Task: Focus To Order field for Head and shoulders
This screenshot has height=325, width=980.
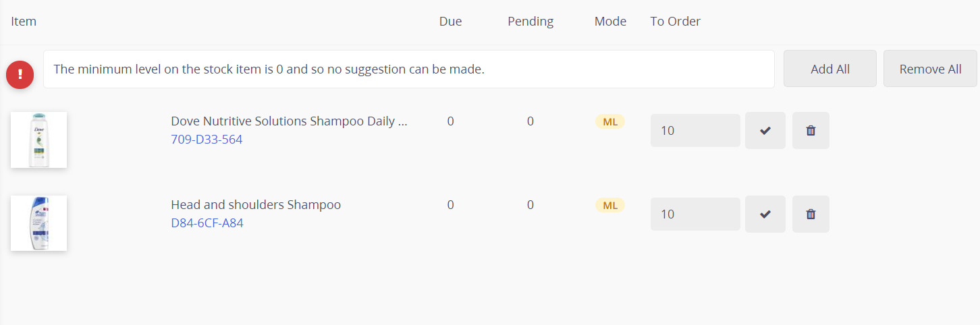Action: point(695,214)
